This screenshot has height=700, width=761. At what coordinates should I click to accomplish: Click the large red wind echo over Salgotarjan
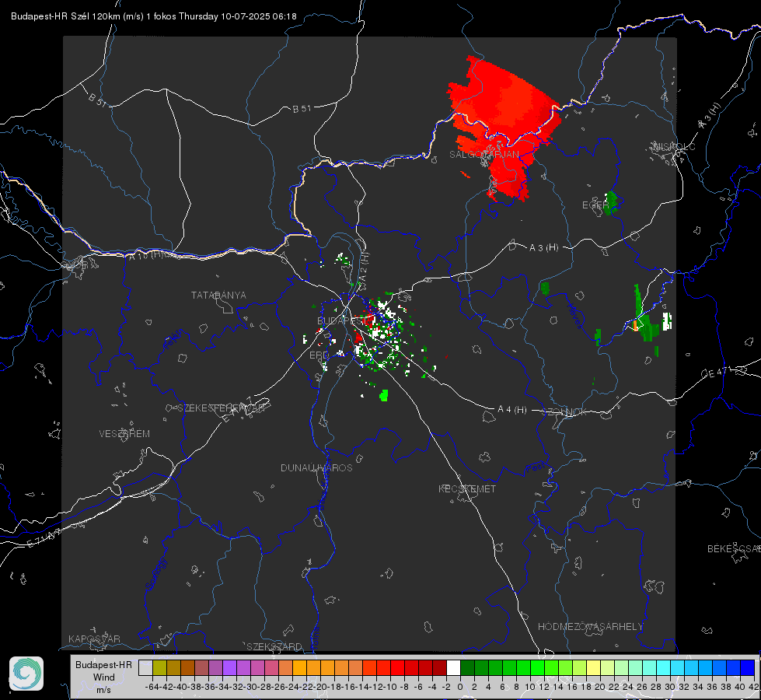(504, 121)
